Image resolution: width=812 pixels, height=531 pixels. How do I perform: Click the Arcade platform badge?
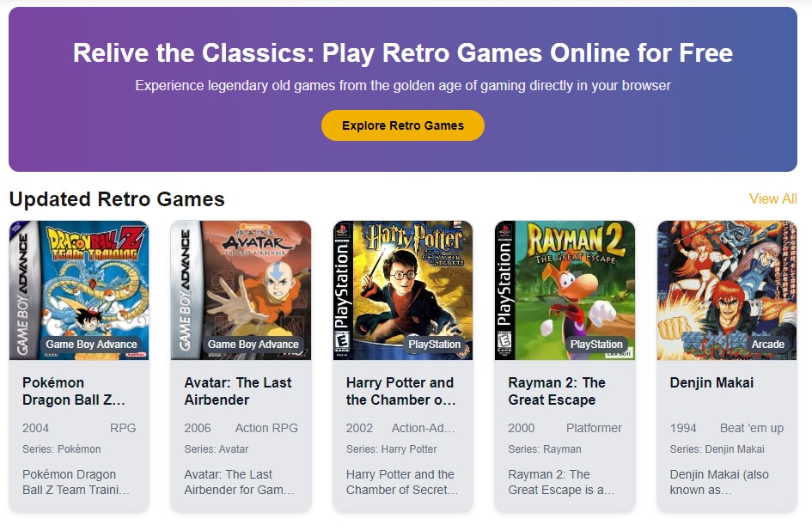[x=768, y=345]
